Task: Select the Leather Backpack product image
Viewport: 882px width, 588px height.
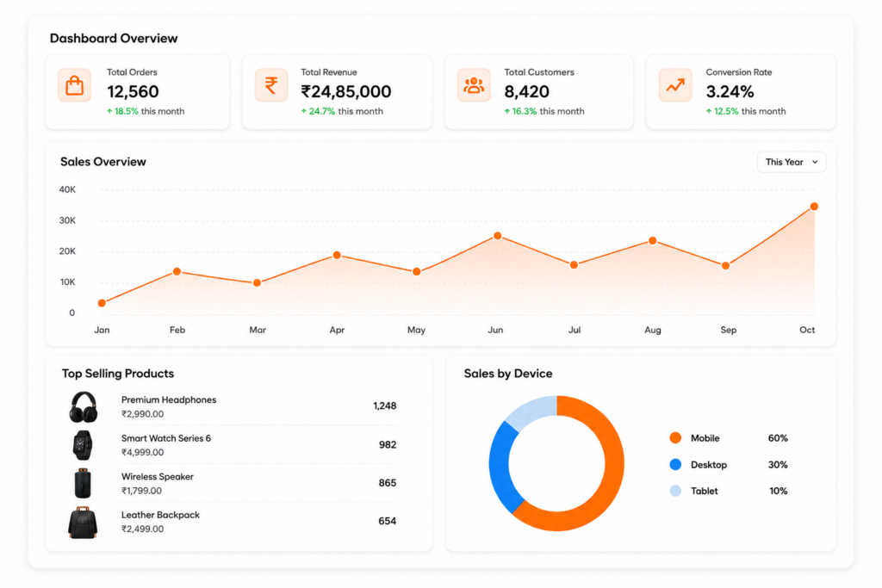Action: [83, 523]
